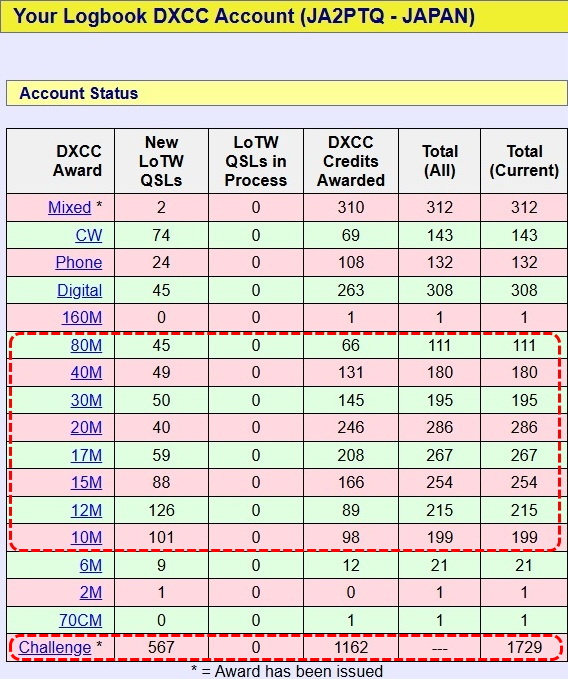Image resolution: width=568 pixels, height=679 pixels.
Task: Open the 10M band link
Action: click(x=86, y=537)
